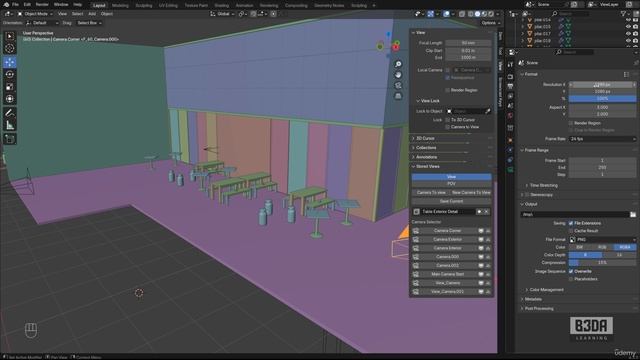Open the Add menu in viewport header
This screenshot has height=360, width=640.
92,14
